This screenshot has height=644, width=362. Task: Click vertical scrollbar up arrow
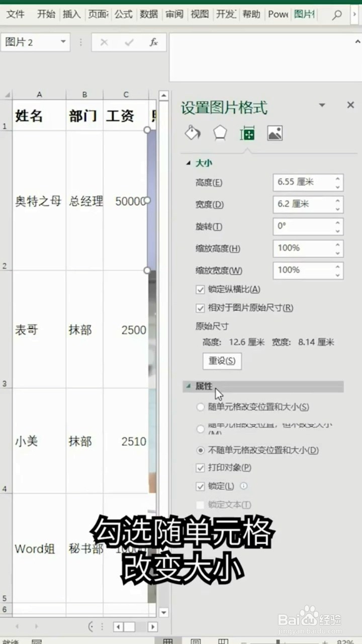163,96
